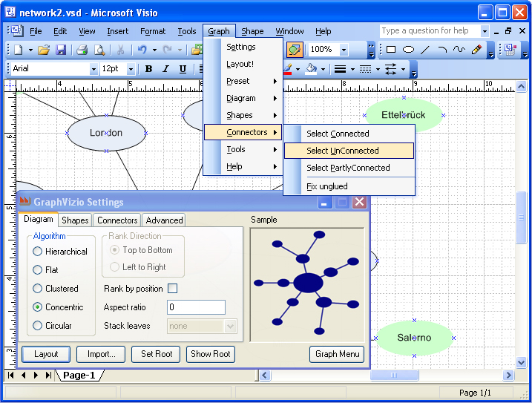Expand the Undo history dropdown arrow
The image size is (532, 403).
click(154, 50)
